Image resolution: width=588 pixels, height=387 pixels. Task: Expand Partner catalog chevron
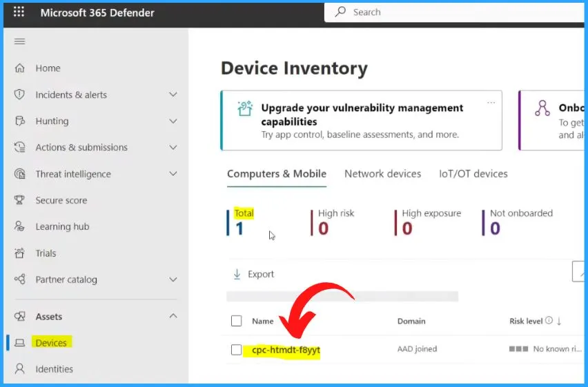click(173, 279)
